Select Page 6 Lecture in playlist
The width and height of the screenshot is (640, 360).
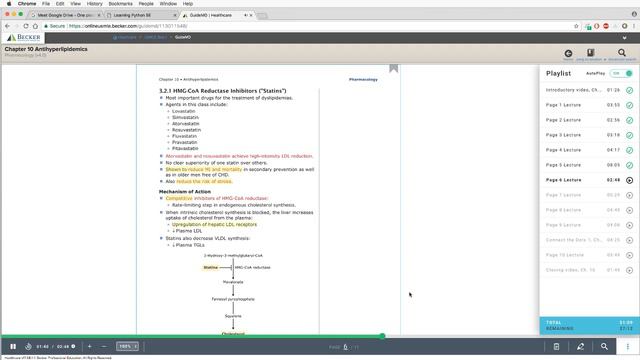(x=589, y=180)
